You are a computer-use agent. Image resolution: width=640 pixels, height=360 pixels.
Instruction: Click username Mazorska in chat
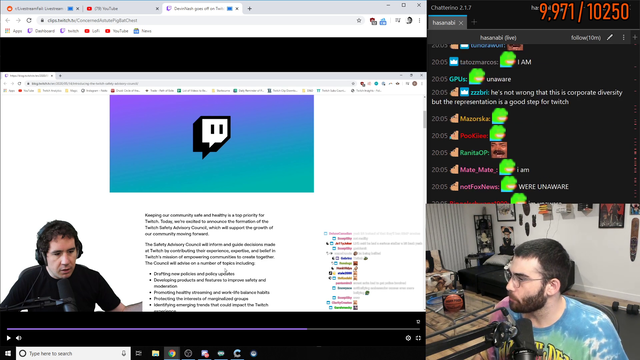pos(475,119)
